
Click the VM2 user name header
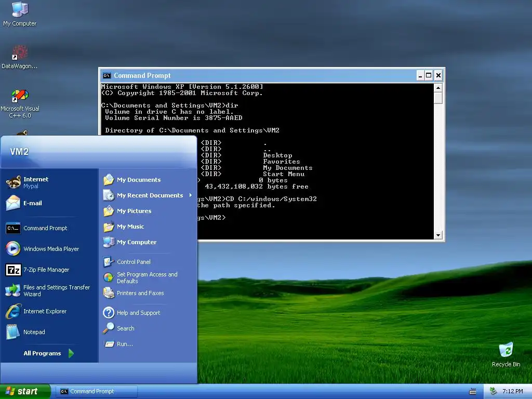(19, 151)
